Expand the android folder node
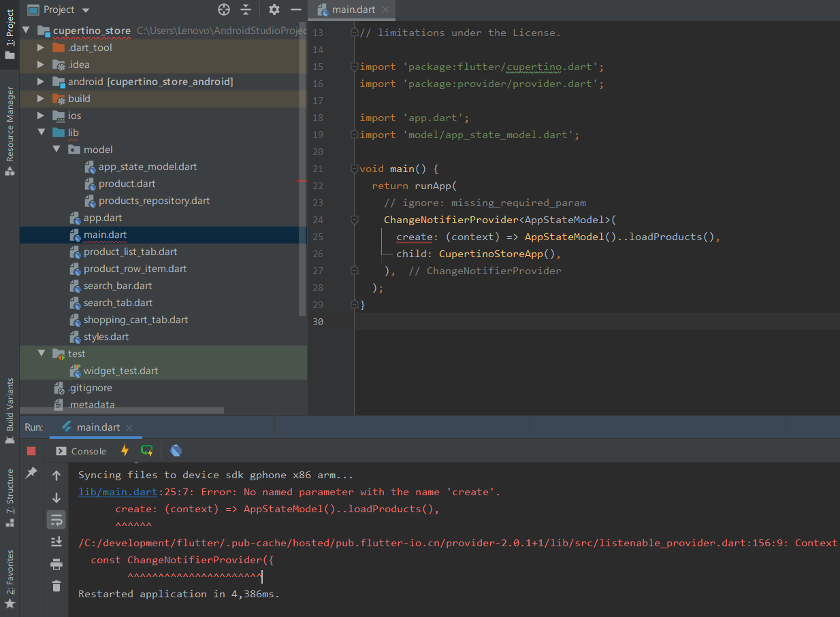 [41, 82]
